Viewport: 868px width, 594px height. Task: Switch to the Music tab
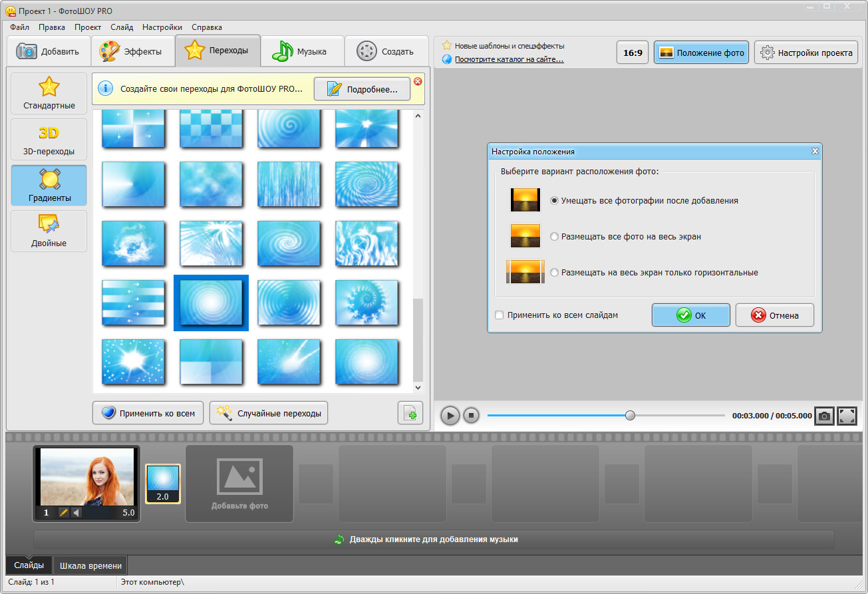pyautogui.click(x=302, y=51)
